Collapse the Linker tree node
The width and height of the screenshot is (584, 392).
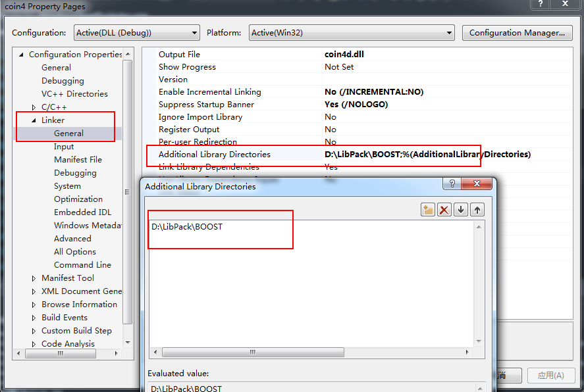click(34, 120)
